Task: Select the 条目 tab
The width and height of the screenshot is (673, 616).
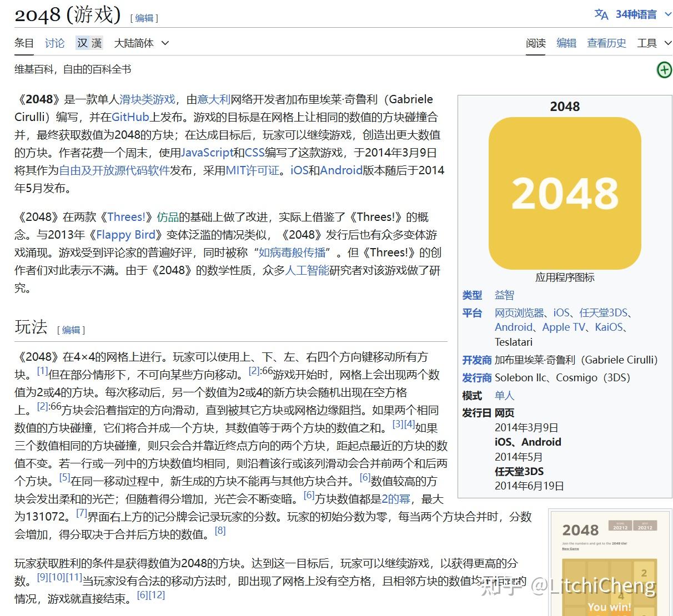Action: pyautogui.click(x=23, y=43)
